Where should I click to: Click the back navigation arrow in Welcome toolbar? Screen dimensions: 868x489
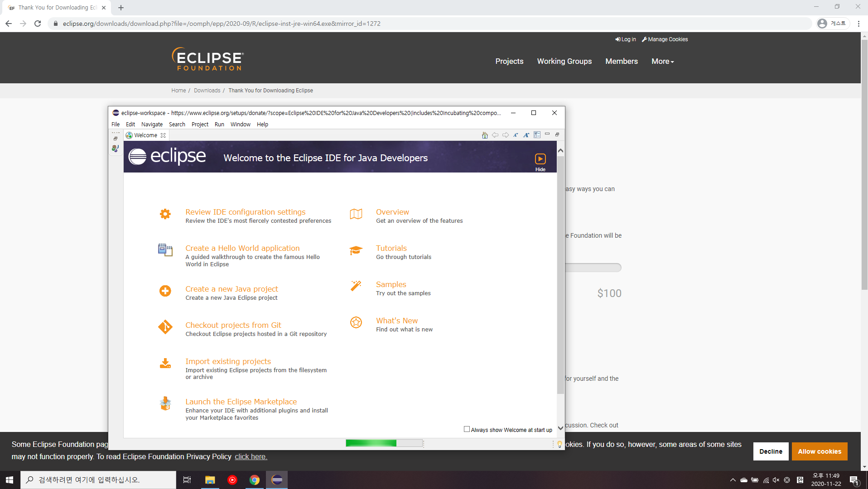[495, 135]
